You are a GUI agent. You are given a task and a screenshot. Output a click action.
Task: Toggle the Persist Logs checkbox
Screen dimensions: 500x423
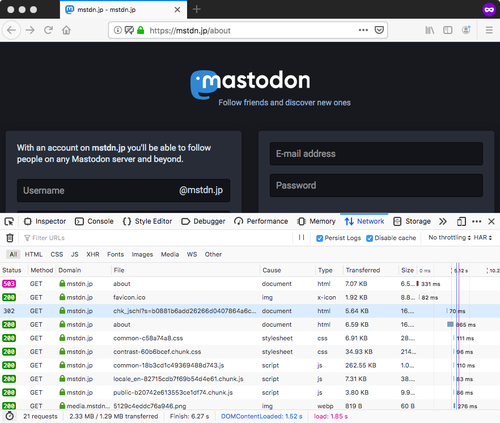point(319,238)
